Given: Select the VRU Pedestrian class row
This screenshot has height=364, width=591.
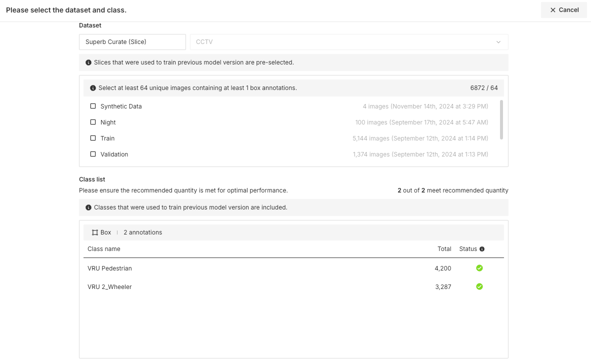Looking at the screenshot, I should (110, 268).
